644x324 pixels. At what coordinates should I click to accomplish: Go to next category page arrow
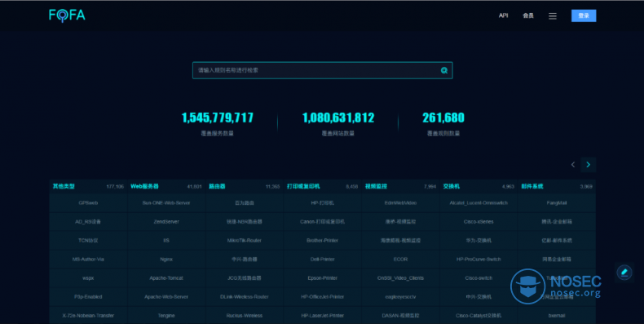[588, 165]
